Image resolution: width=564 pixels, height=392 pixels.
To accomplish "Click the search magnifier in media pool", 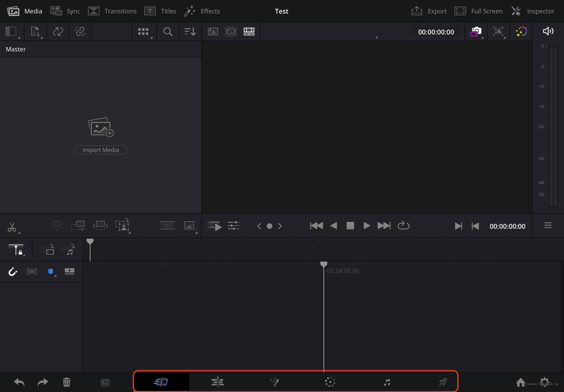I will pyautogui.click(x=168, y=32).
